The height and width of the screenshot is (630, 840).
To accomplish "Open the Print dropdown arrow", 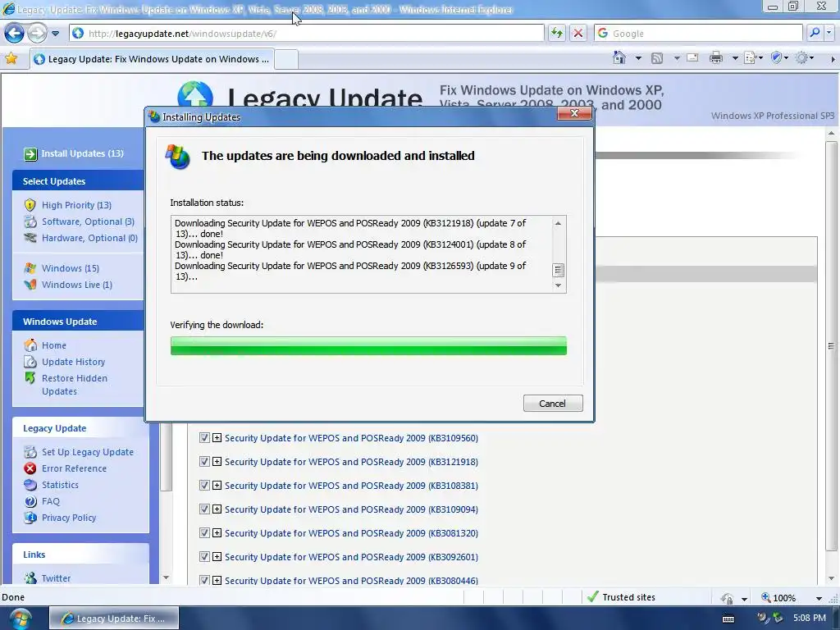I will pos(735,58).
